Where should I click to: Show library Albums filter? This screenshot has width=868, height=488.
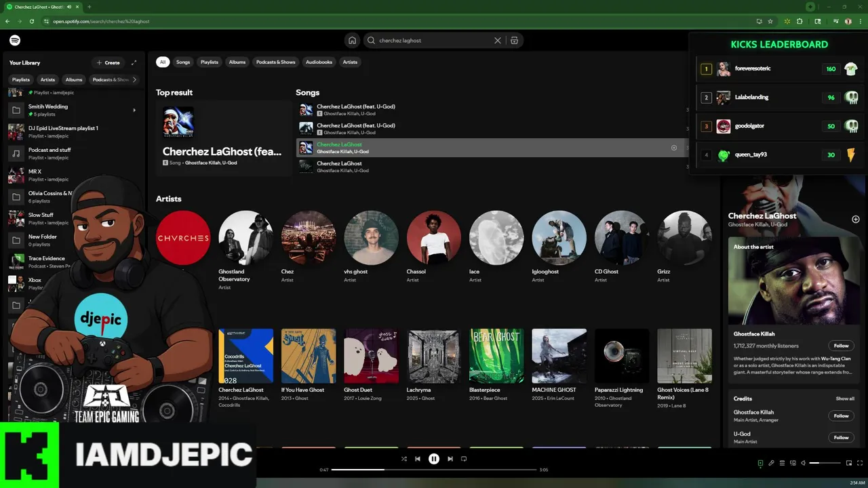[74, 80]
